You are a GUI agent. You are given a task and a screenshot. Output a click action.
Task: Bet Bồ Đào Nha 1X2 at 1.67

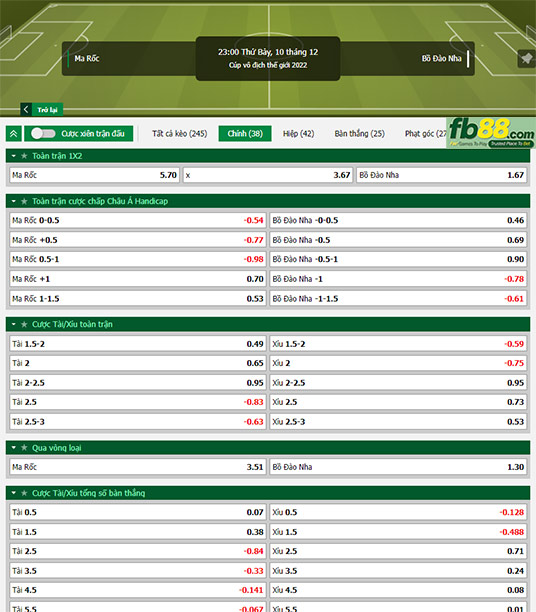tap(442, 175)
